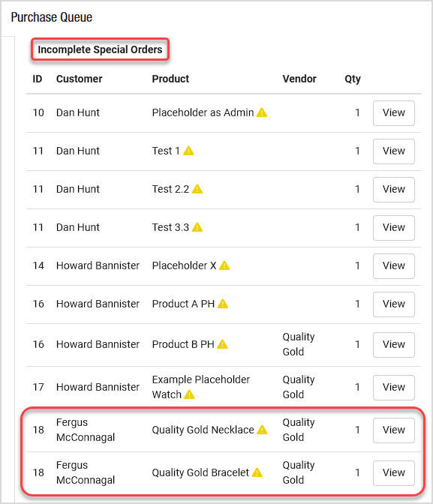View the Placeholder X order row
Image resolution: width=433 pixels, height=504 pixels.
(x=394, y=266)
